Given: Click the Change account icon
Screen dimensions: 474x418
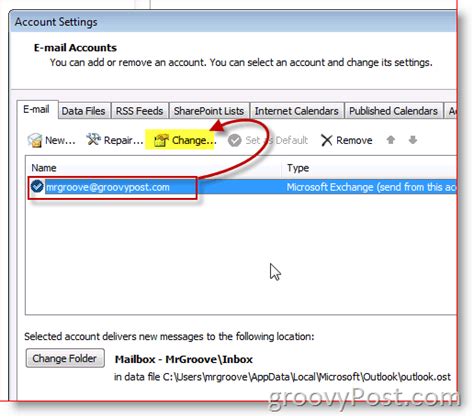Looking at the screenshot, I should coord(161,140).
